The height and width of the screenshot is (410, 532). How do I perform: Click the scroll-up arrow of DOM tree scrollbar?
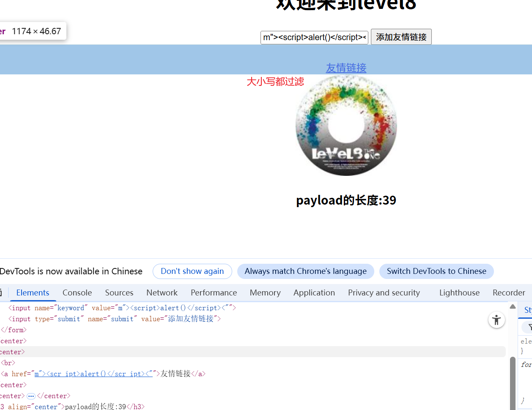tap(513, 306)
